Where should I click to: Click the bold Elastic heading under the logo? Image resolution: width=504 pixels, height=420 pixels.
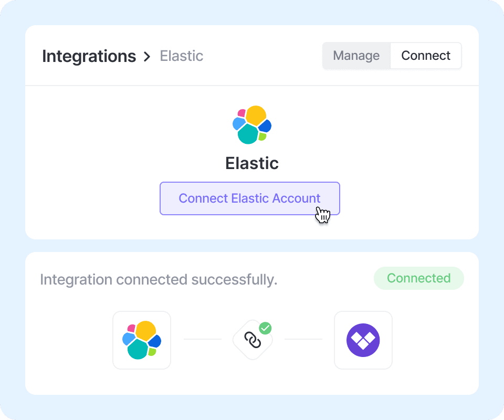[252, 163]
